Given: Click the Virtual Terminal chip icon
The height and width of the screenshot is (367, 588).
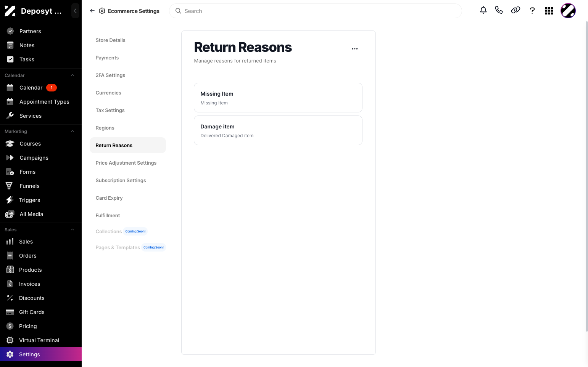Looking at the screenshot, I should pyautogui.click(x=10, y=340).
